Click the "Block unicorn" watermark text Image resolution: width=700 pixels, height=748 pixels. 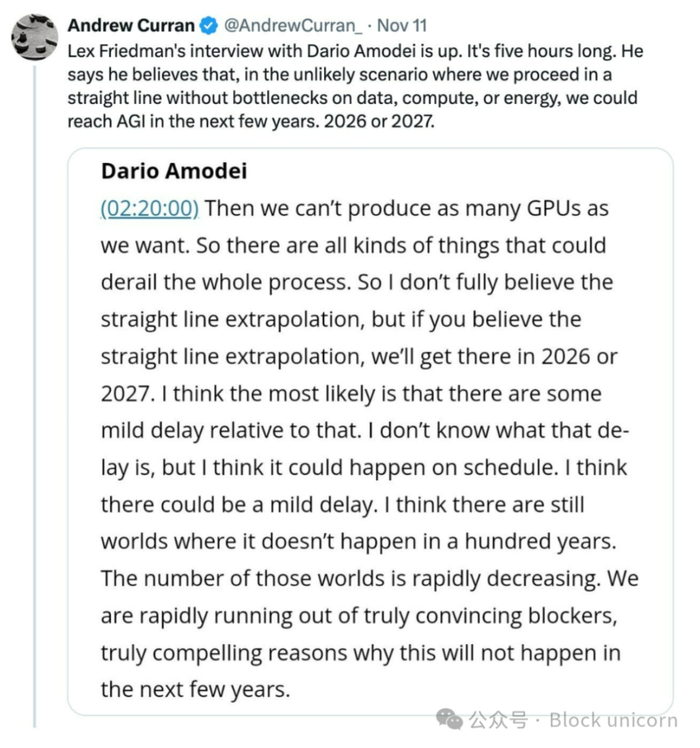[613, 720]
